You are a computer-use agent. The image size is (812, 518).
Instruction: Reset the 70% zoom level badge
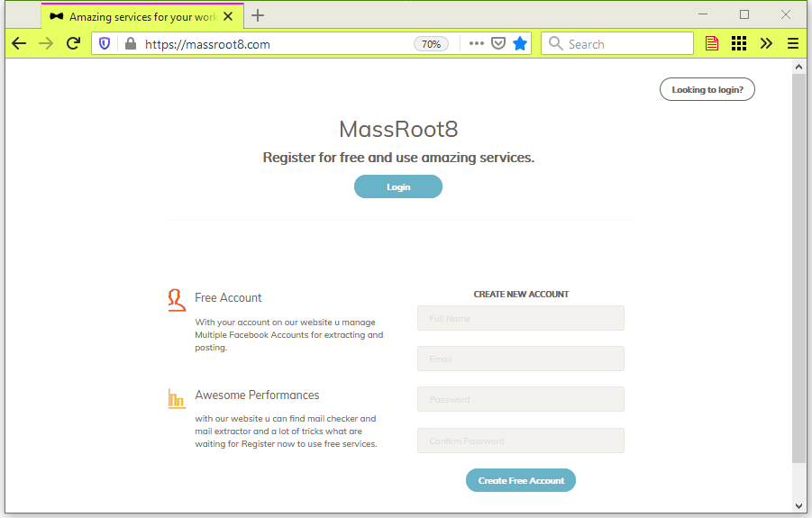(x=431, y=44)
